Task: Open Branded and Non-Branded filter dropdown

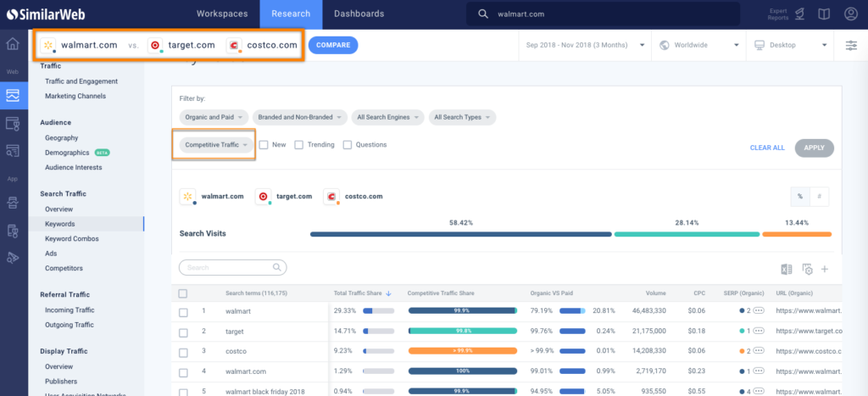Action: 300,117
